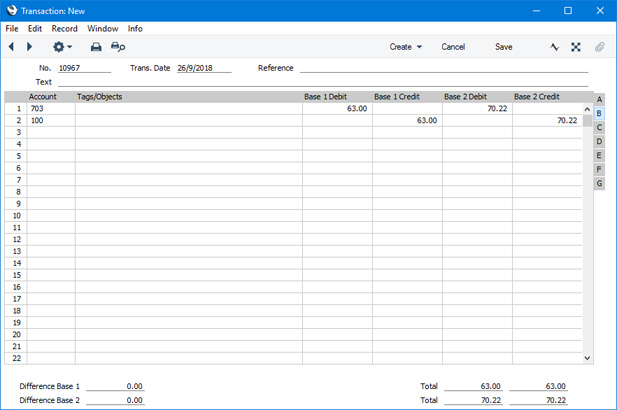Click the Trans. Date field
This screenshot has height=410, width=617.
click(204, 68)
